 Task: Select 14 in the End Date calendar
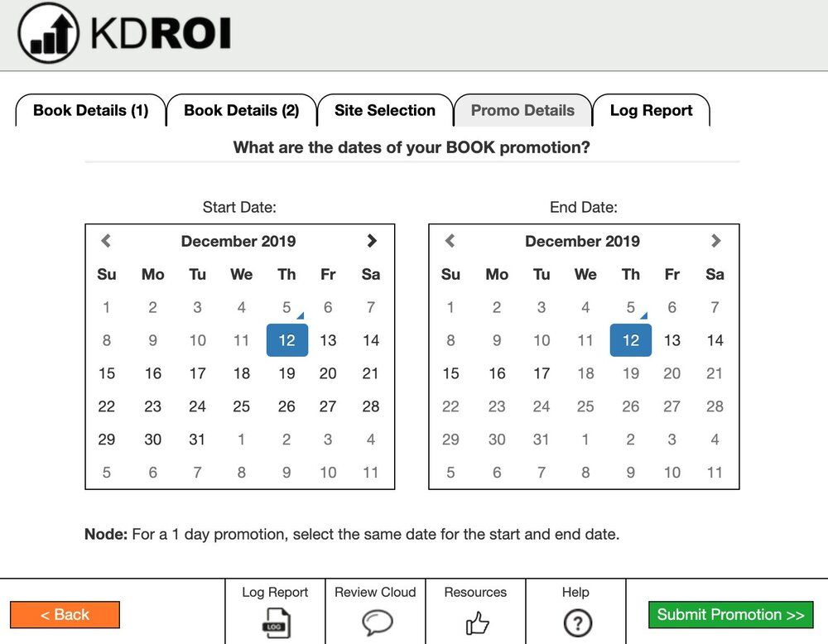(715, 340)
